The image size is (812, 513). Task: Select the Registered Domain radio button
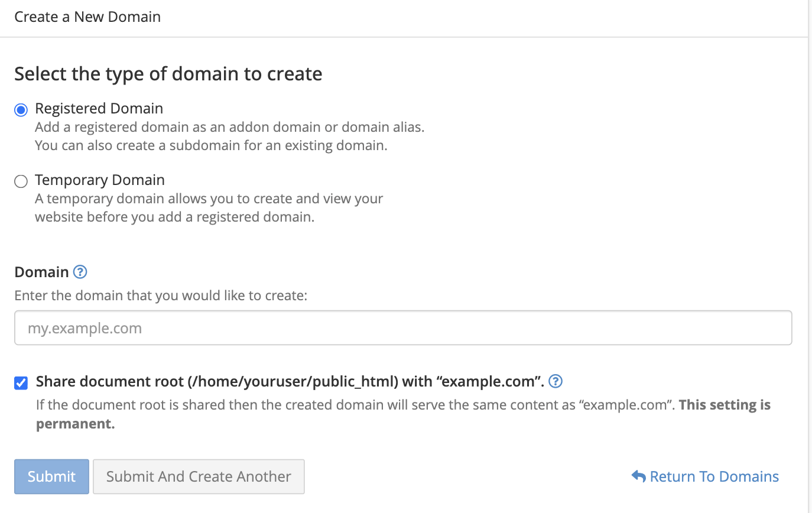pyautogui.click(x=21, y=110)
